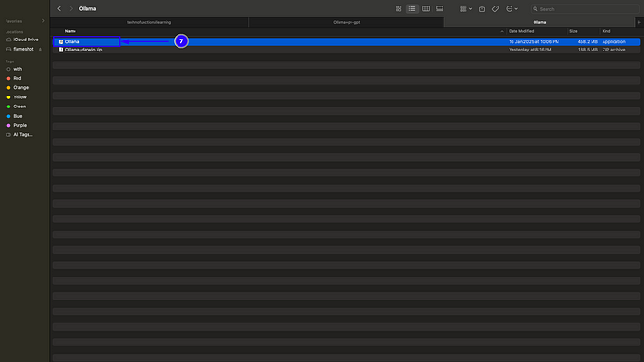Select the Ollama tab

[539, 22]
